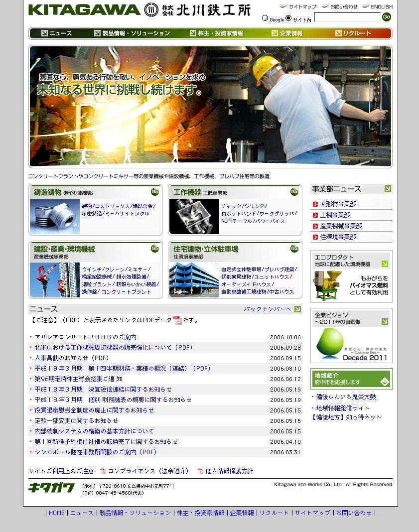Viewport: 419px width, 532px height.
Task: Click arrow icon beside 事業部ニュース heading
Action: [x=388, y=189]
